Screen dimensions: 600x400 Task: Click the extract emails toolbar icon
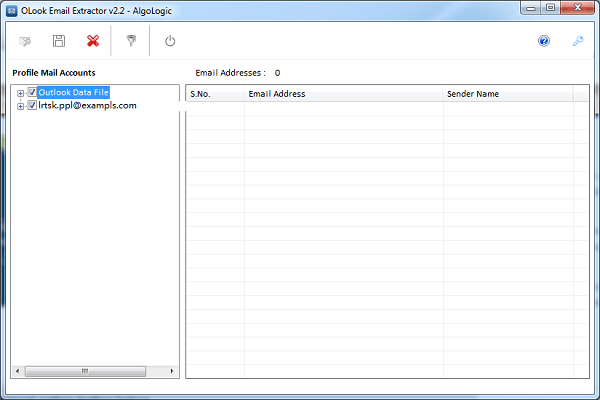(25, 41)
